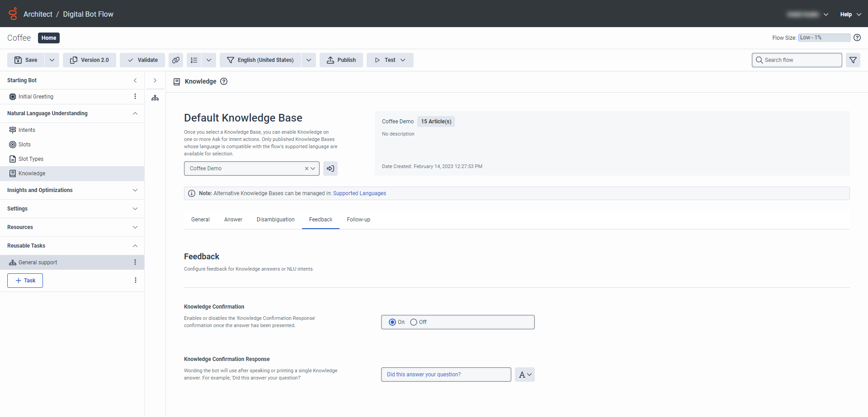Open selected knowledge base arrow icon
The image size is (868, 417).
330,169
